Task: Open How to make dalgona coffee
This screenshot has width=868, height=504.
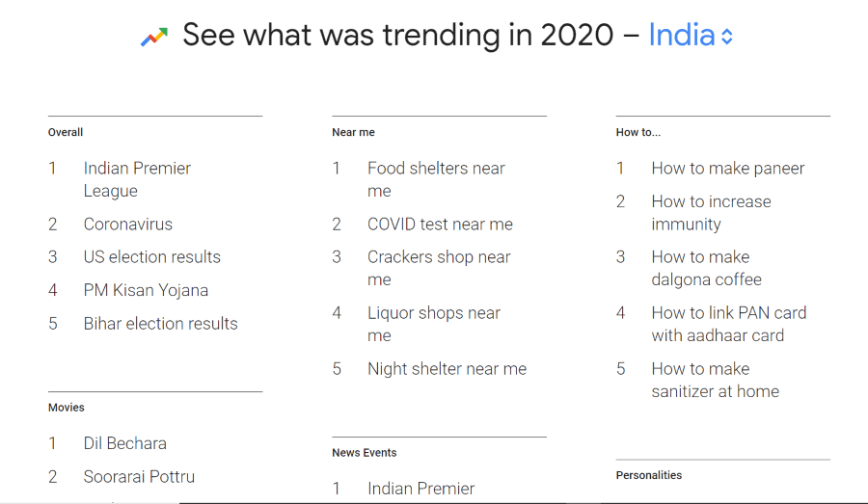Action: 706,268
